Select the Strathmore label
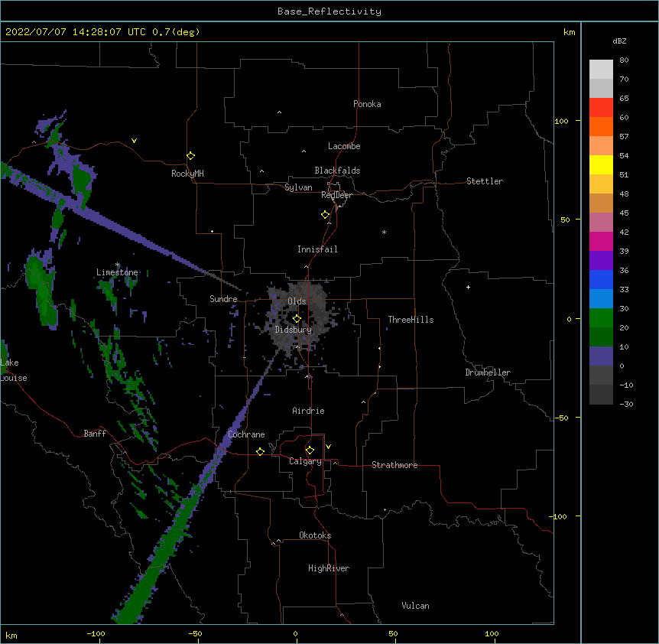 click(x=394, y=465)
